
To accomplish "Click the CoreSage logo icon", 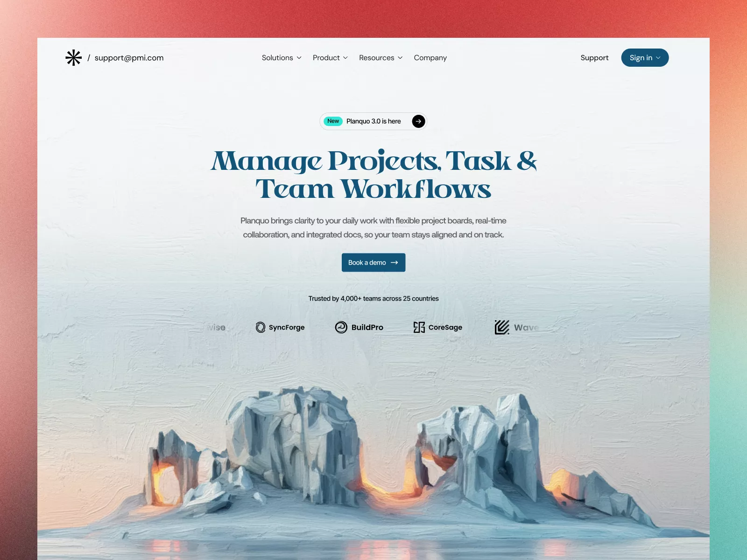I will coord(419,328).
